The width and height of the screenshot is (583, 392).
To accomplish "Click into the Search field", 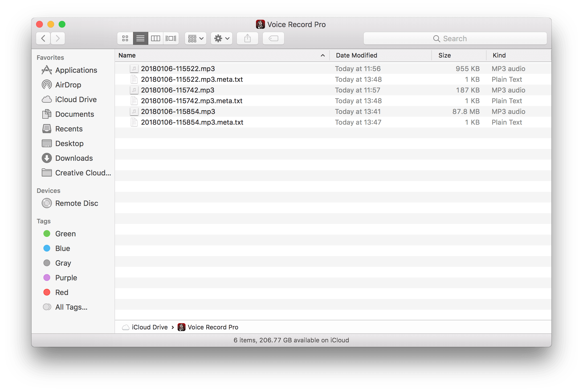I will click(x=455, y=38).
